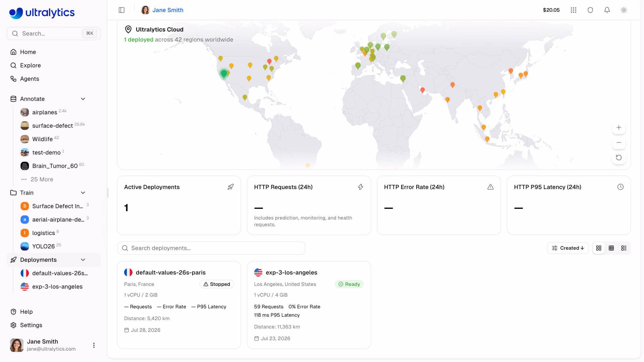This screenshot has width=644, height=362.
Task: Click the green deployed marker on the map
Action: click(224, 74)
